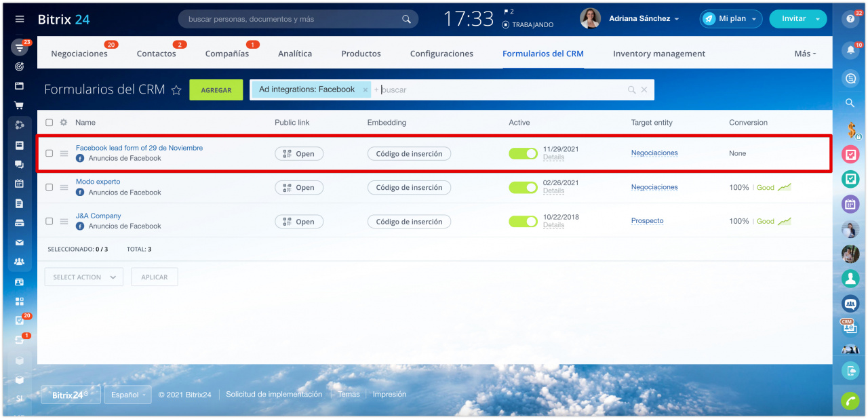This screenshot has height=419, width=868.
Task: Remove the Ad integrations: Facebook filter chip
Action: (366, 89)
